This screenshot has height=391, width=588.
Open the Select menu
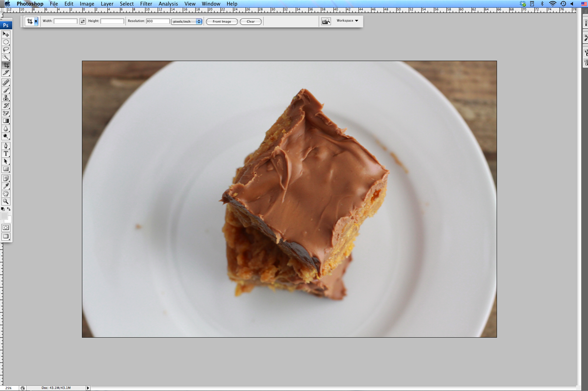point(127,3)
